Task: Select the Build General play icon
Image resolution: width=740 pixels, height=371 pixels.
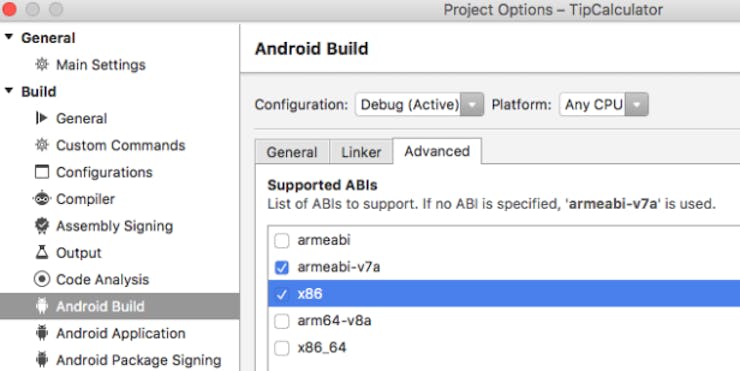Action: [42, 118]
